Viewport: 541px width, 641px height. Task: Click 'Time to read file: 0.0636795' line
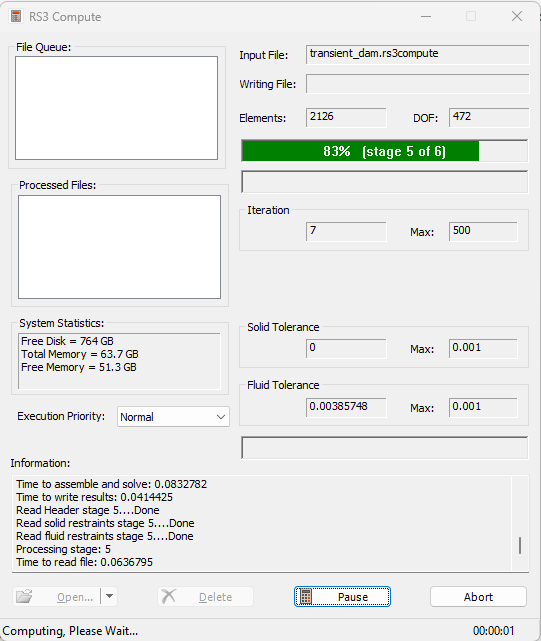[x=85, y=562]
